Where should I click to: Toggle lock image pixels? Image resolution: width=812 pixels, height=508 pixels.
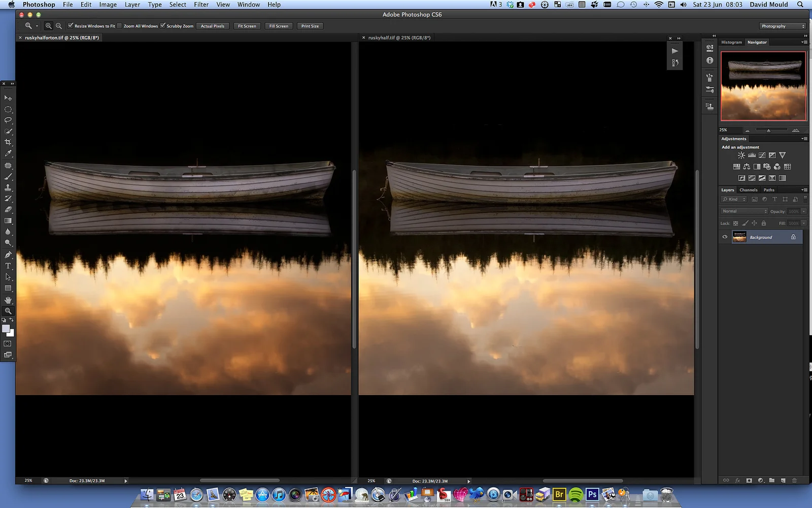click(745, 223)
